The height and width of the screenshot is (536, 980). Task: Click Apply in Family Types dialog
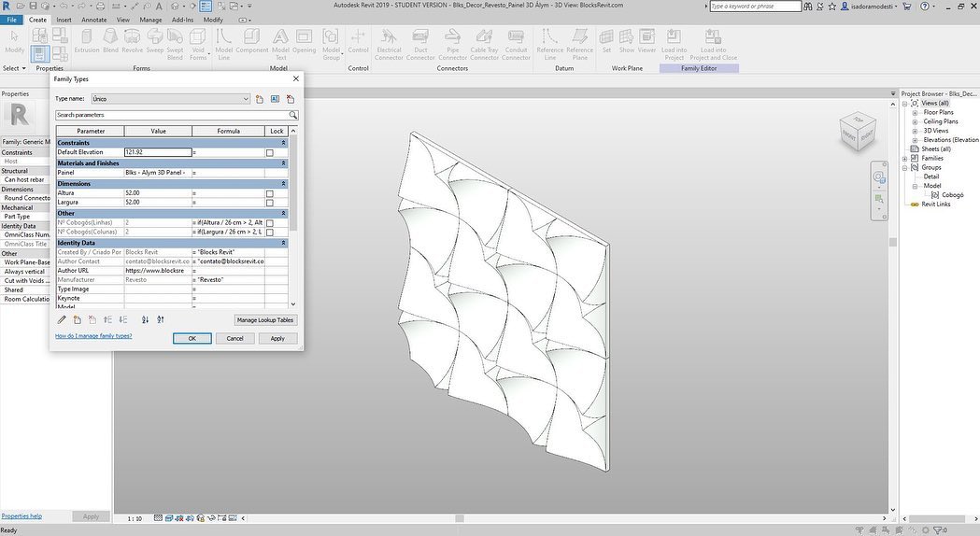[x=277, y=339]
